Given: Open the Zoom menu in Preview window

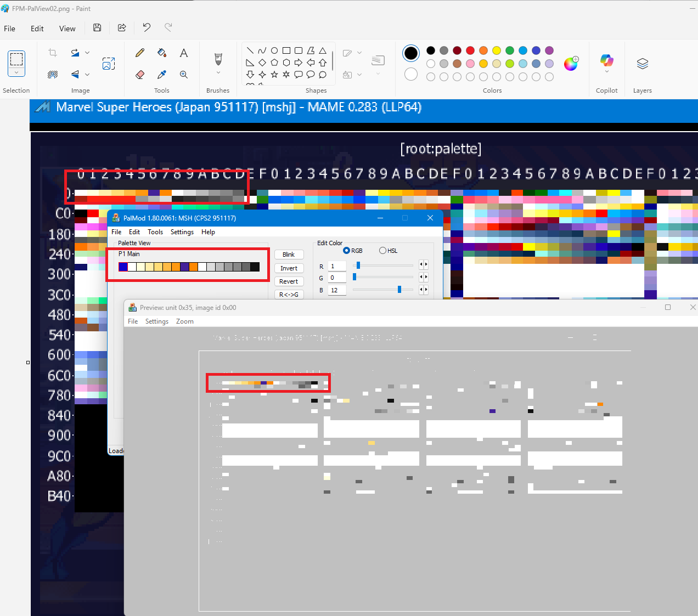Looking at the screenshot, I should tap(185, 321).
